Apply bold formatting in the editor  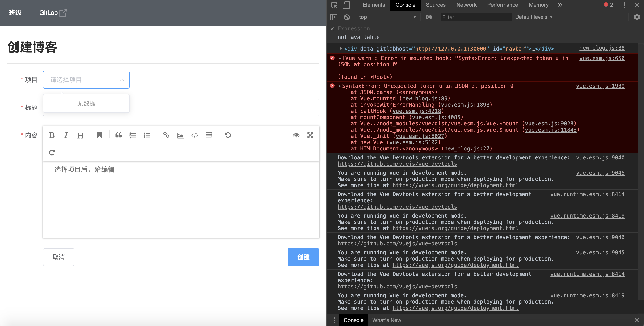click(x=52, y=135)
